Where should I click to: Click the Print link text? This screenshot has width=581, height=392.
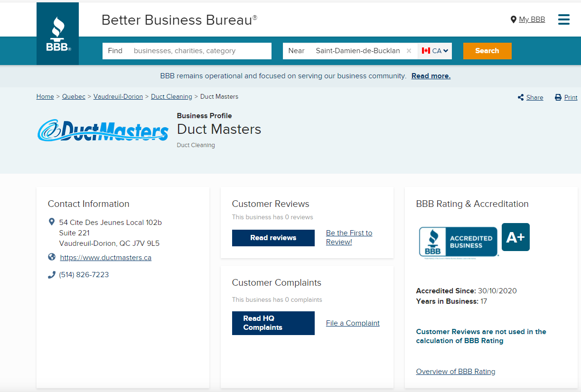point(571,97)
